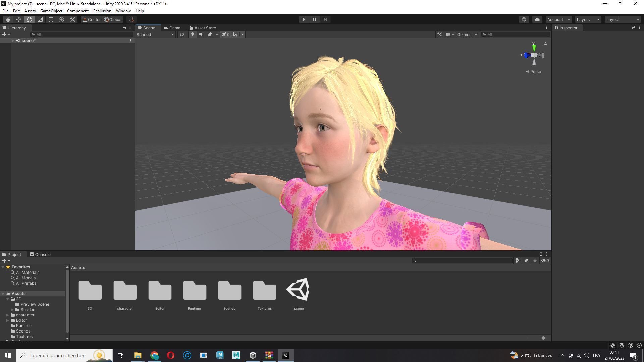Open the Reallusion menu

(x=102, y=11)
